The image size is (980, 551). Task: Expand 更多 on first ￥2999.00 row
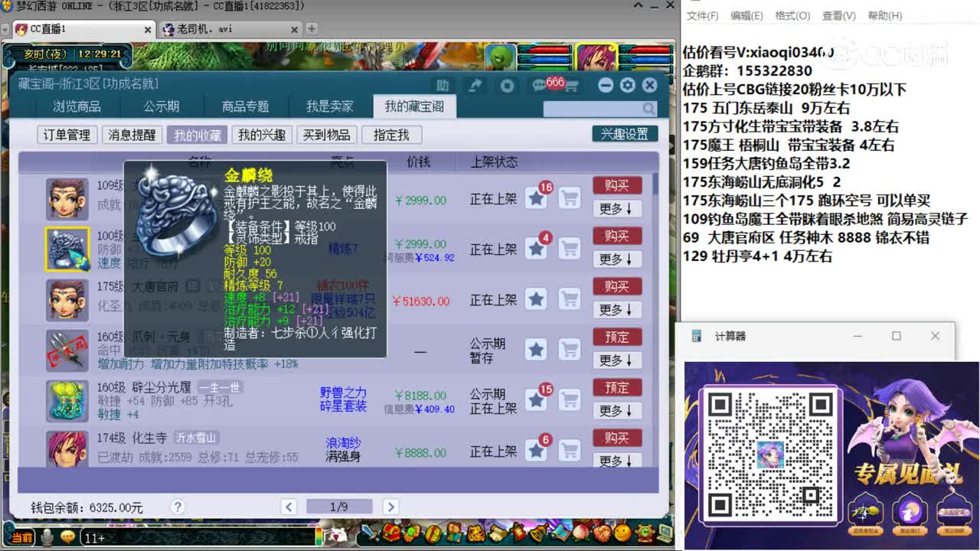pos(616,208)
